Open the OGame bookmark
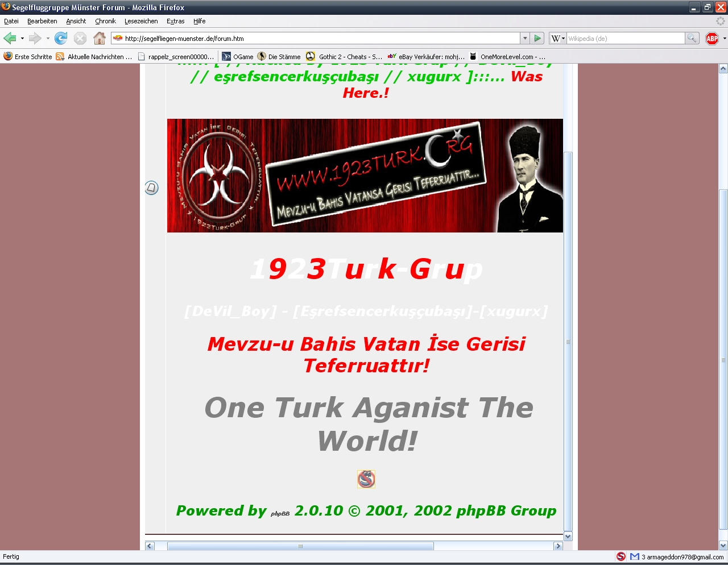Viewport: 728px width, 565px height. (238, 56)
